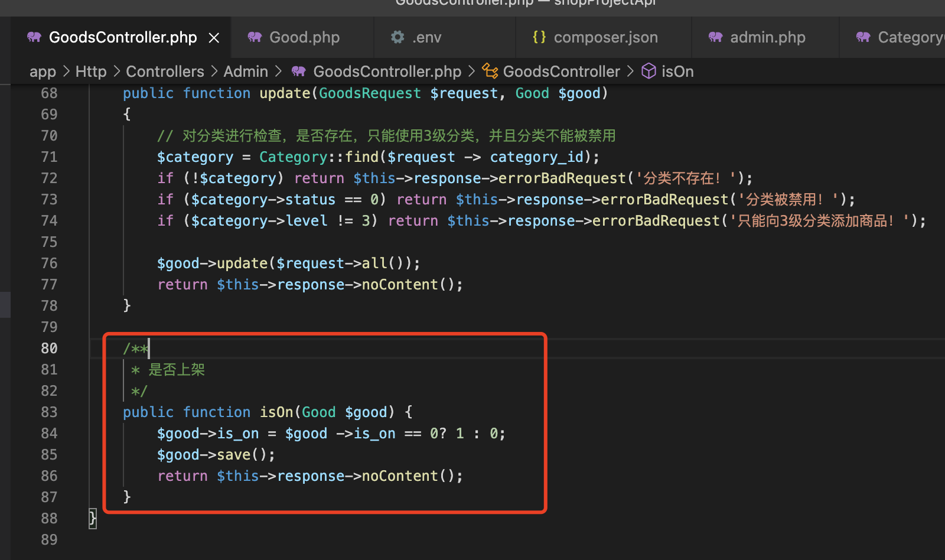Click '$category->status' on line 73
The width and height of the screenshot is (945, 560).
click(x=263, y=200)
